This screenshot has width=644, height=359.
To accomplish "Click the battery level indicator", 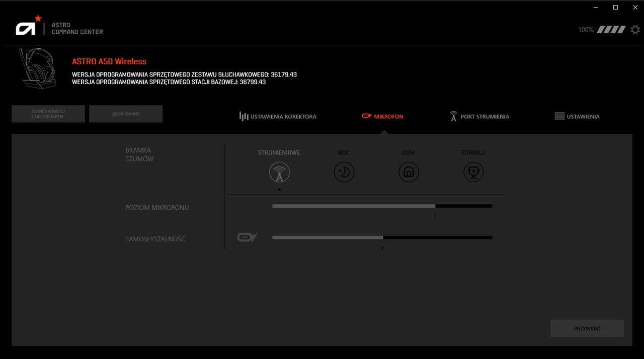I will tap(611, 30).
